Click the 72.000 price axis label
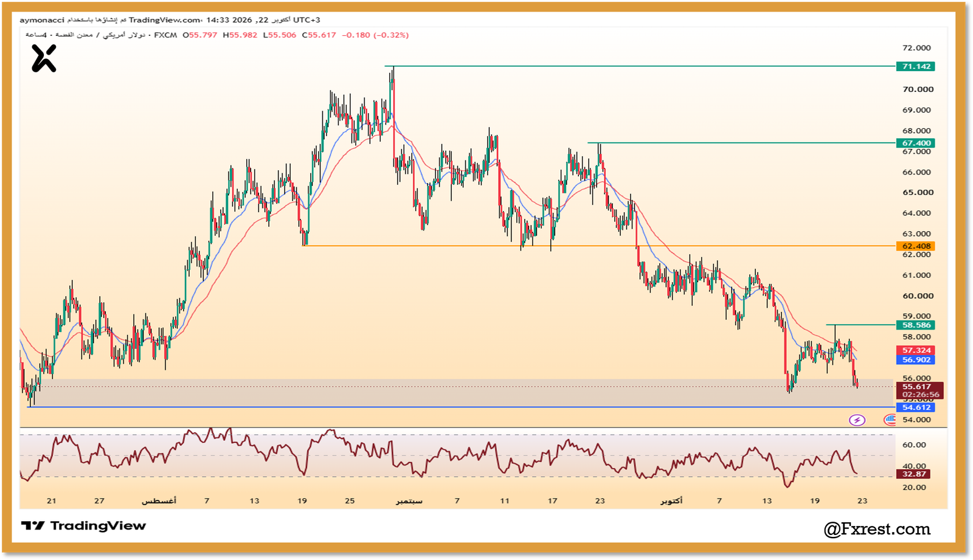Screen dimensions: 973x560 (x=916, y=48)
